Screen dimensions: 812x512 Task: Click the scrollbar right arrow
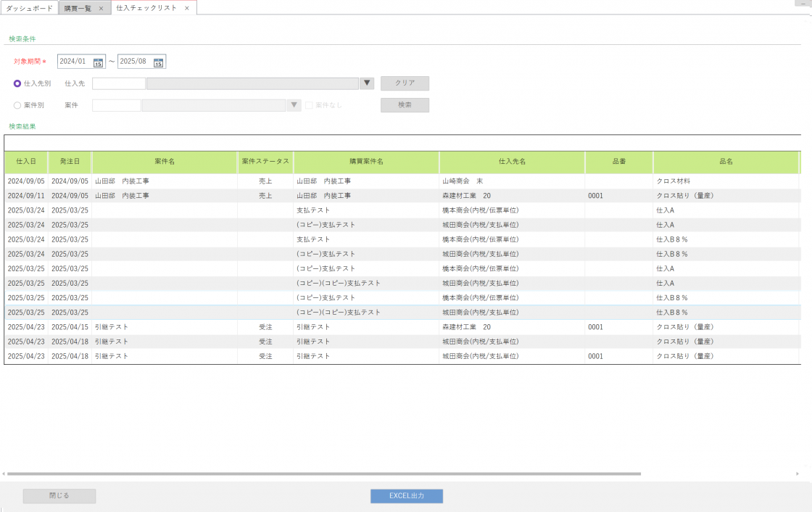tap(797, 474)
